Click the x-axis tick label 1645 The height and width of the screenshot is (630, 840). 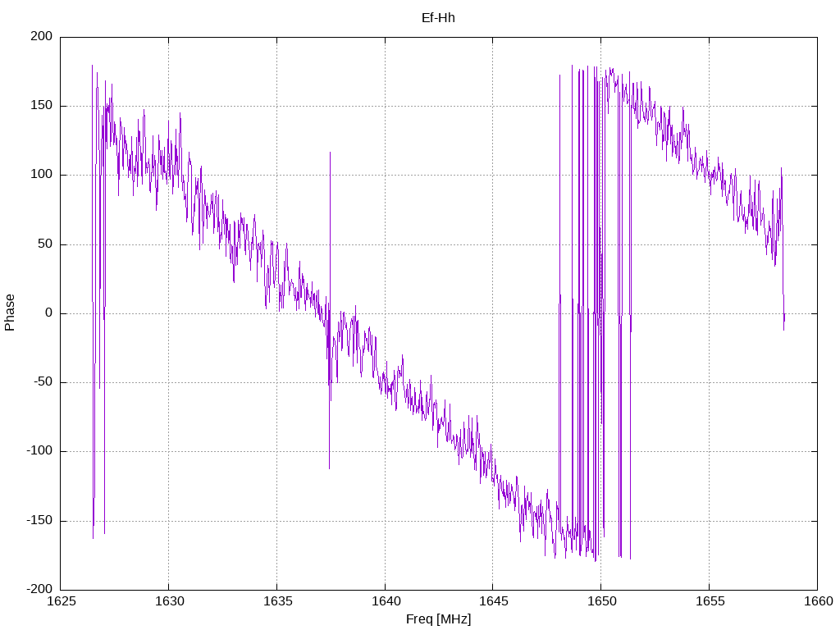(x=493, y=601)
